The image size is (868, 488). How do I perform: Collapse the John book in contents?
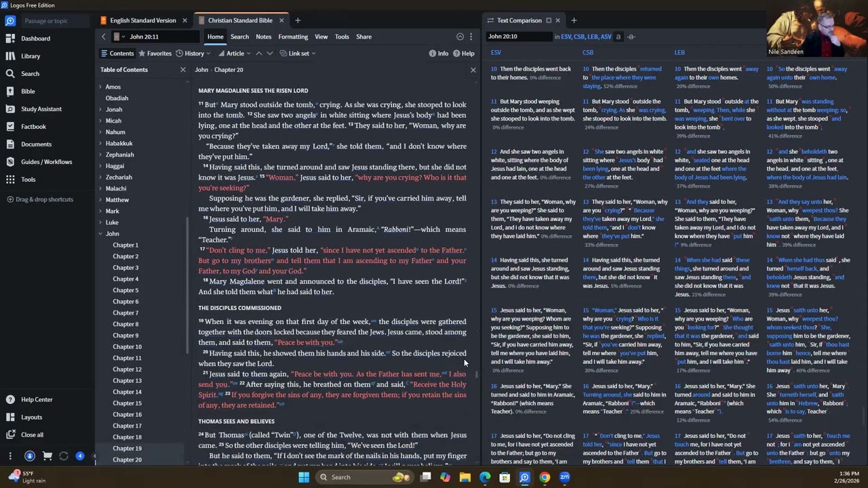pos(100,234)
